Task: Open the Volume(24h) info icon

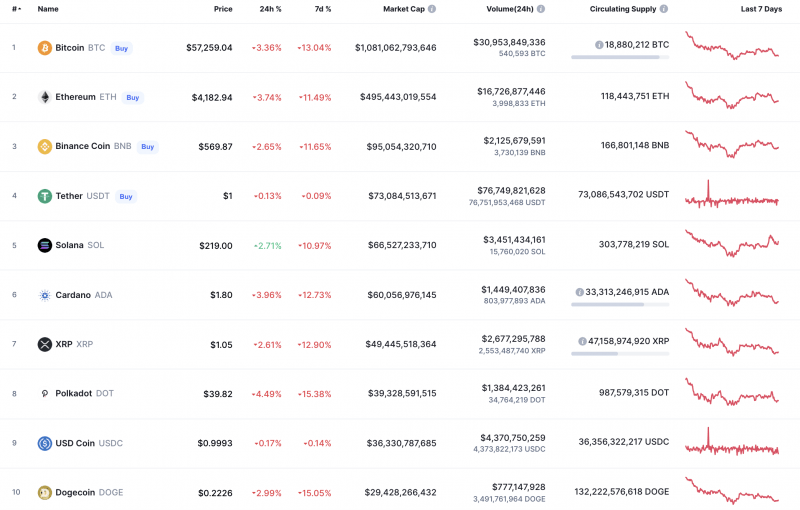Action: 541,9
